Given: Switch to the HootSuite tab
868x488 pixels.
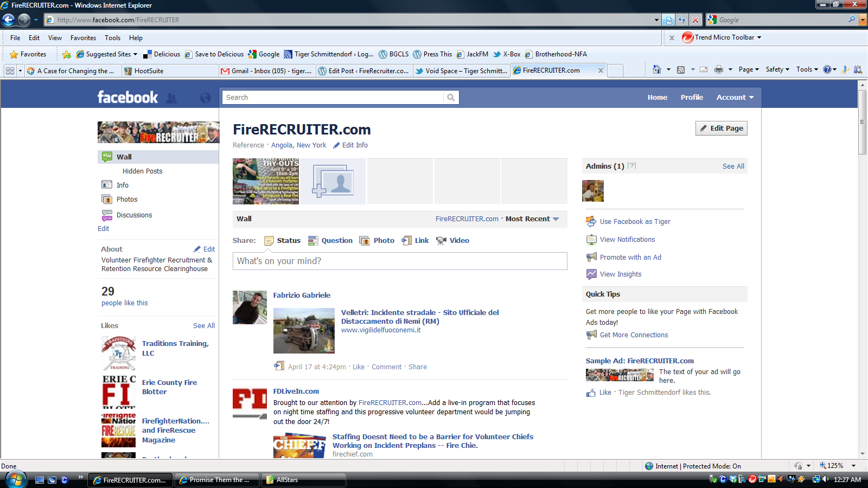Looking at the screenshot, I should point(170,71).
